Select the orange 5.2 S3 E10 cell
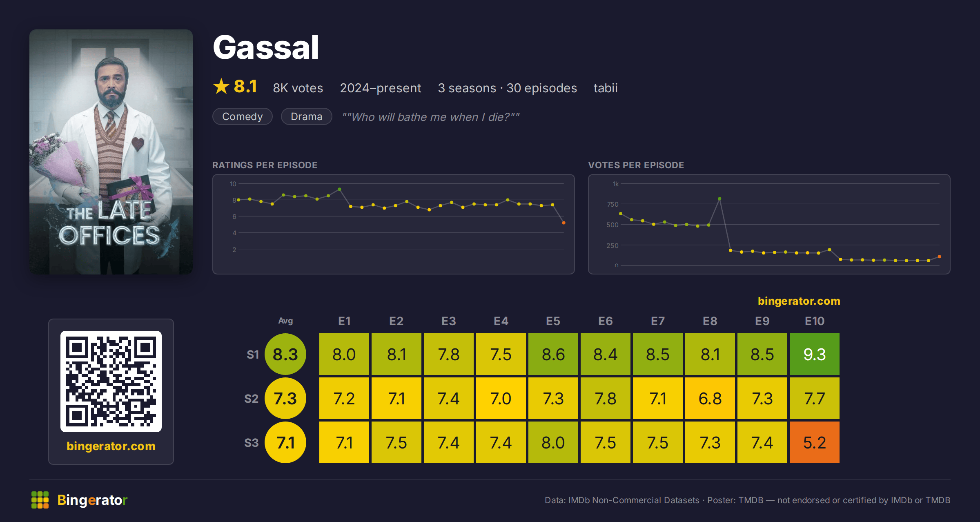 click(815, 442)
